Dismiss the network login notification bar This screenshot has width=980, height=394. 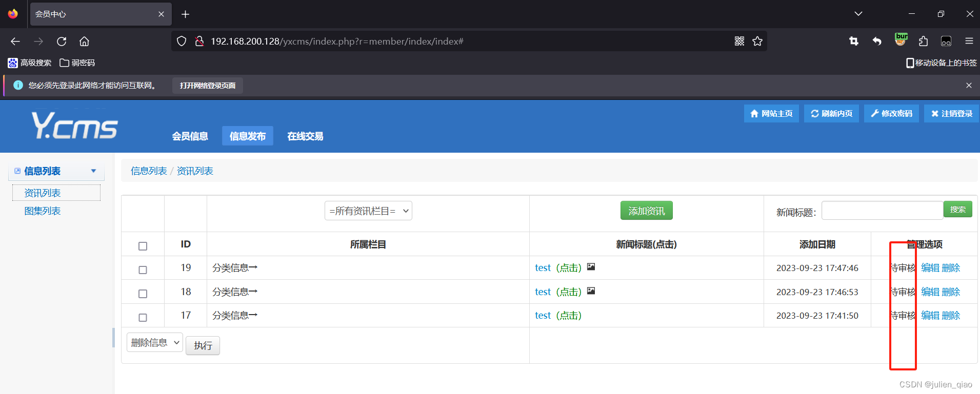point(969,86)
